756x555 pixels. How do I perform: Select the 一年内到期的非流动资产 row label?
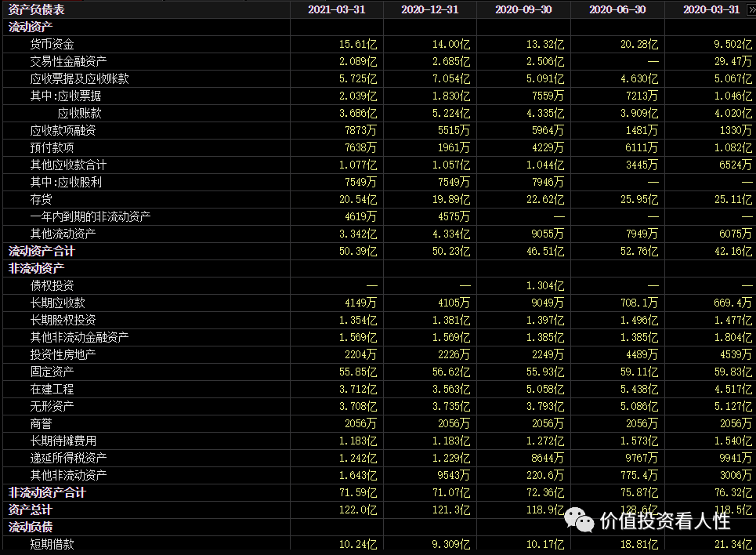click(90, 216)
